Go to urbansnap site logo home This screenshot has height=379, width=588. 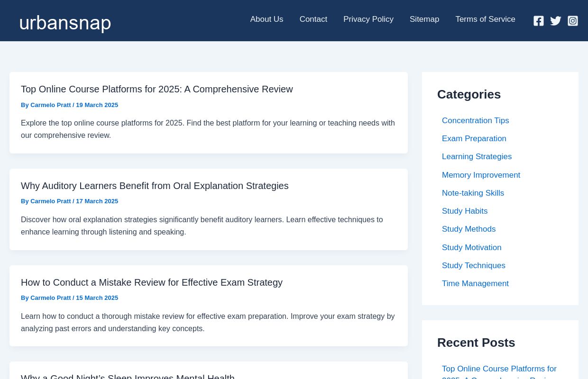coord(65,23)
